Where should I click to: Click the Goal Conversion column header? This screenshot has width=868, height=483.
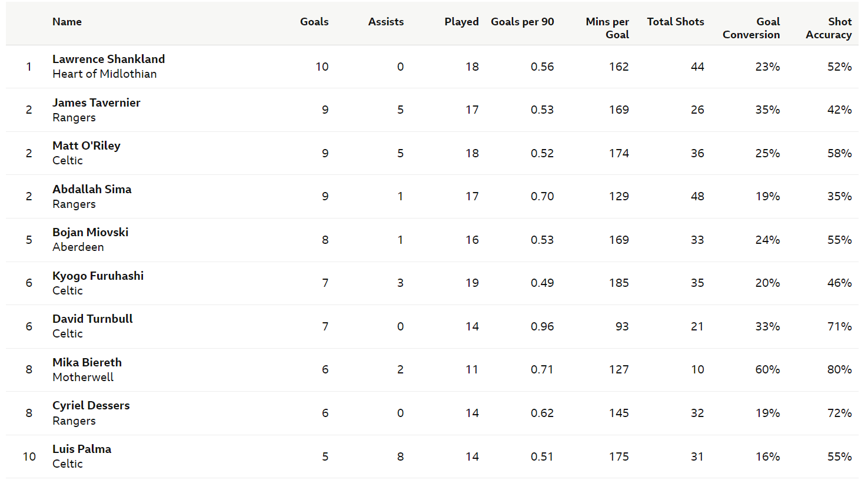coord(751,28)
